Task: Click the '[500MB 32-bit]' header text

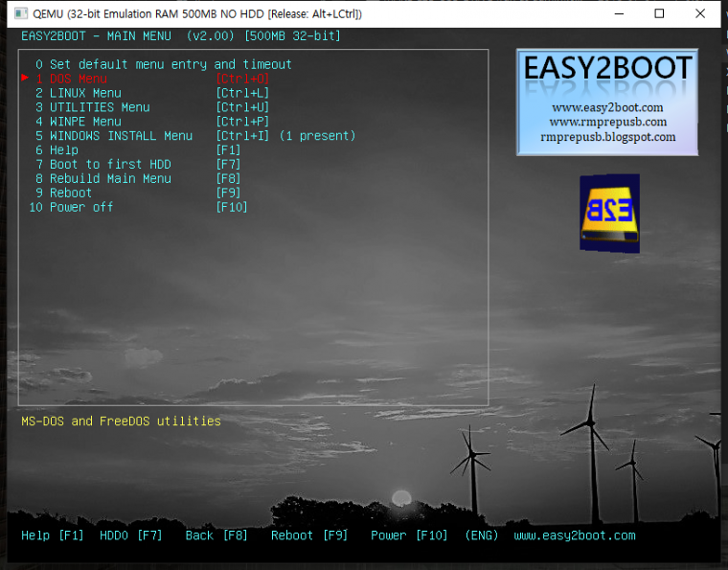Action: [x=292, y=35]
